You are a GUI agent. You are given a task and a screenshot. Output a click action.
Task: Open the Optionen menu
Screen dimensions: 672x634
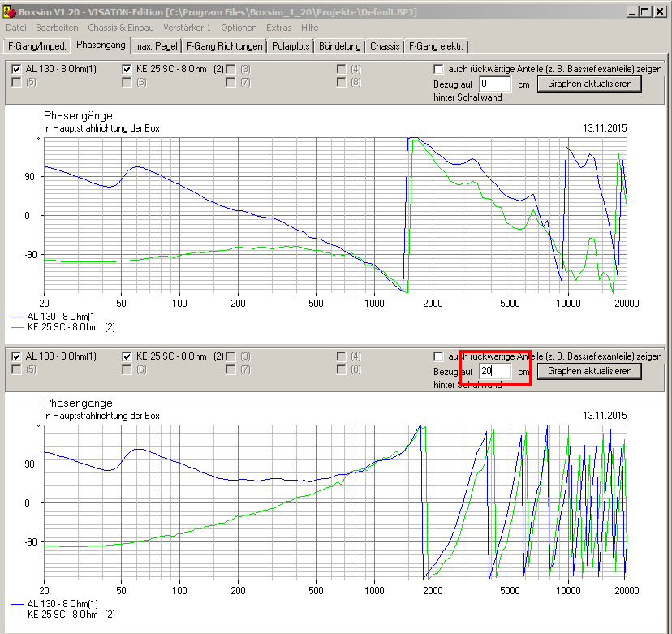(x=239, y=28)
